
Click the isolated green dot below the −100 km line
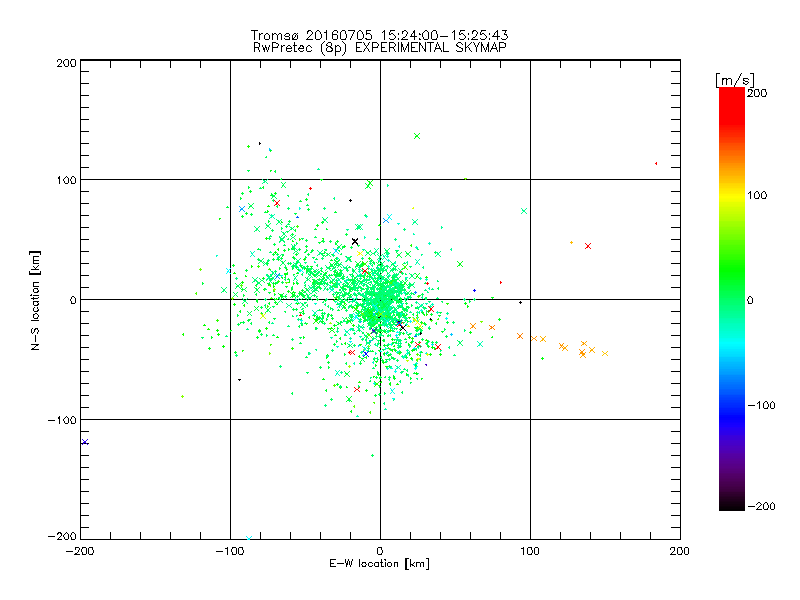pyautogui.click(x=372, y=455)
